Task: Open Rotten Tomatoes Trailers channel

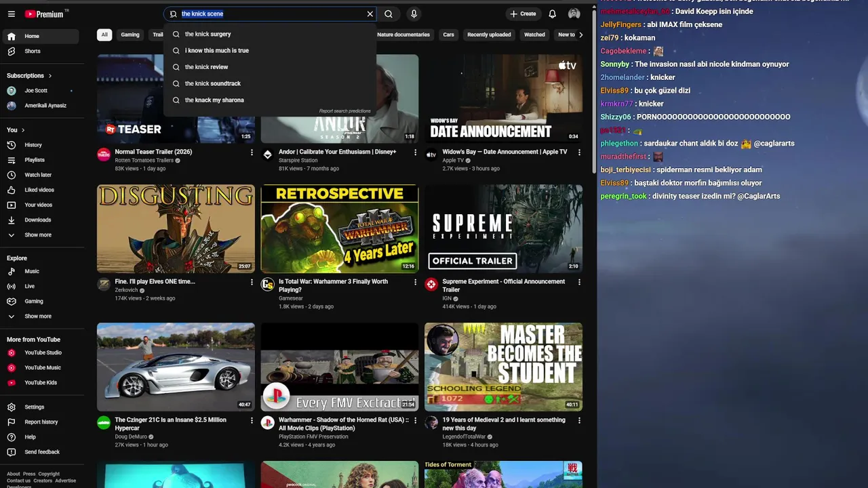Action: coord(144,161)
